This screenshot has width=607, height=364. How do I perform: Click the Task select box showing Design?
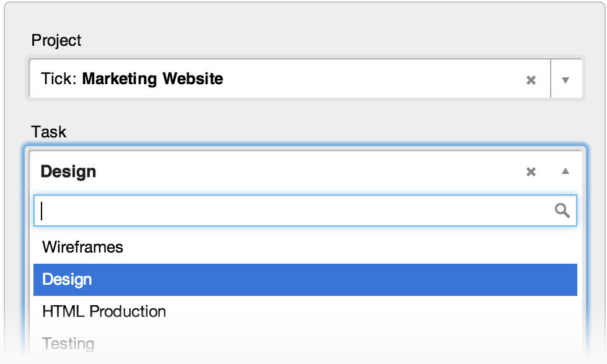(279, 171)
